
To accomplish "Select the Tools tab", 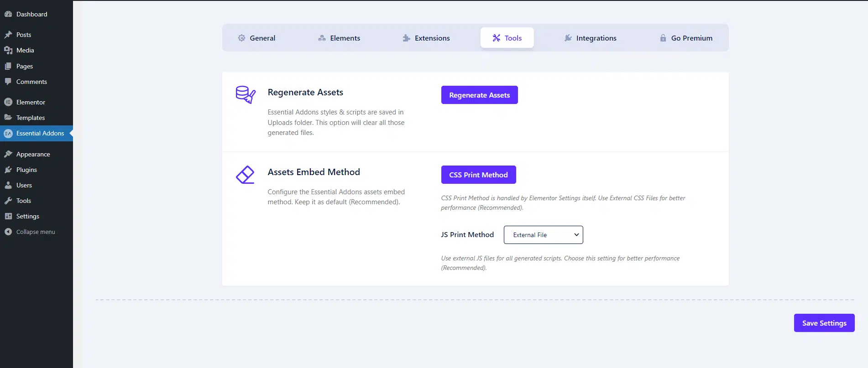I will 507,38.
